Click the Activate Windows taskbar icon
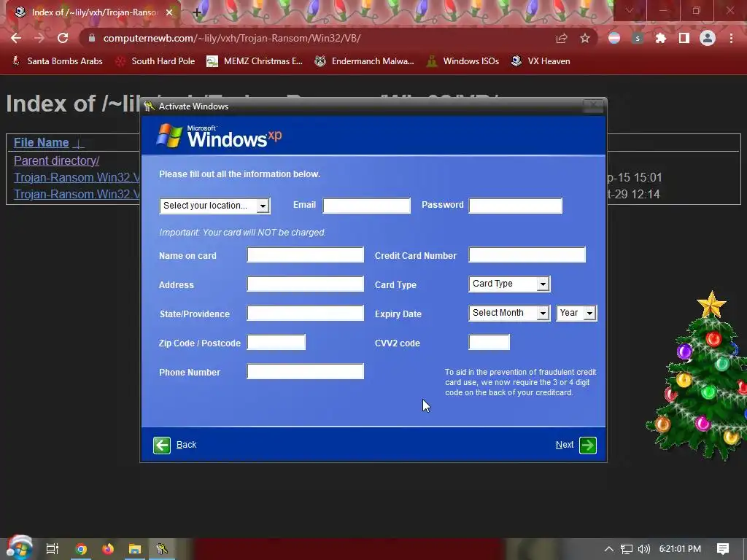The height and width of the screenshot is (560, 747). (x=162, y=549)
